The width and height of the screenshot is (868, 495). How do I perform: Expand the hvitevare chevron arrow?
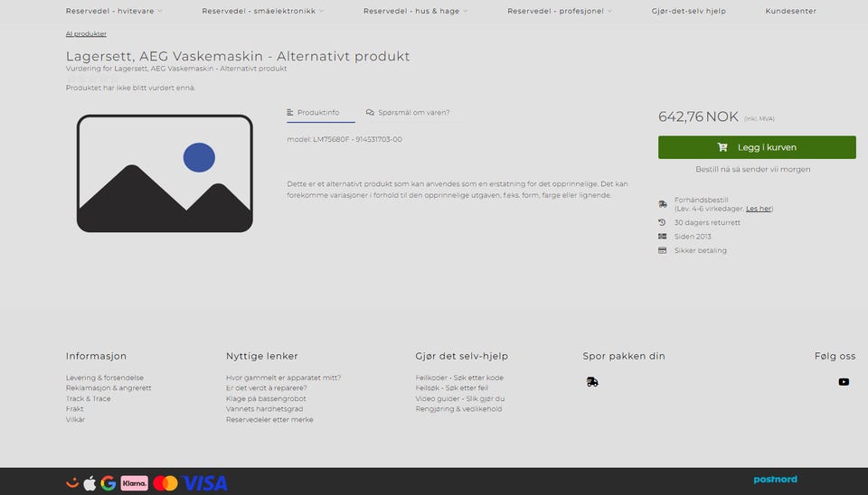(160, 11)
